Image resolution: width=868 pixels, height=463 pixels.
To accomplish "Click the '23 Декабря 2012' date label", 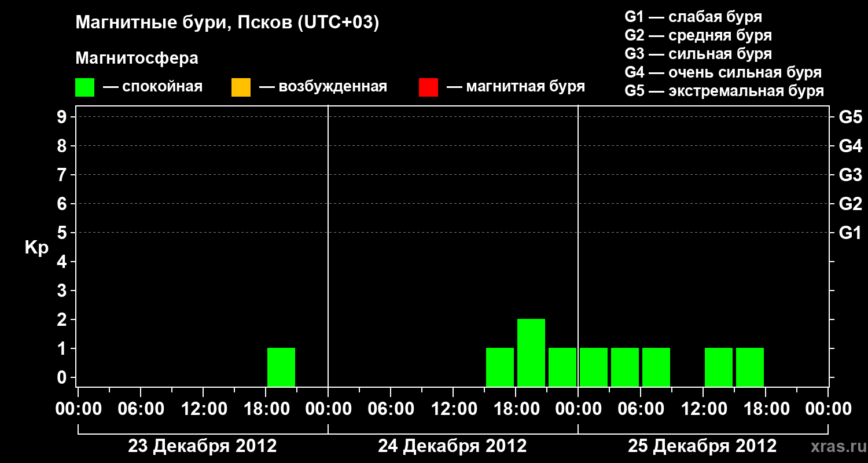I will pyautogui.click(x=203, y=446).
